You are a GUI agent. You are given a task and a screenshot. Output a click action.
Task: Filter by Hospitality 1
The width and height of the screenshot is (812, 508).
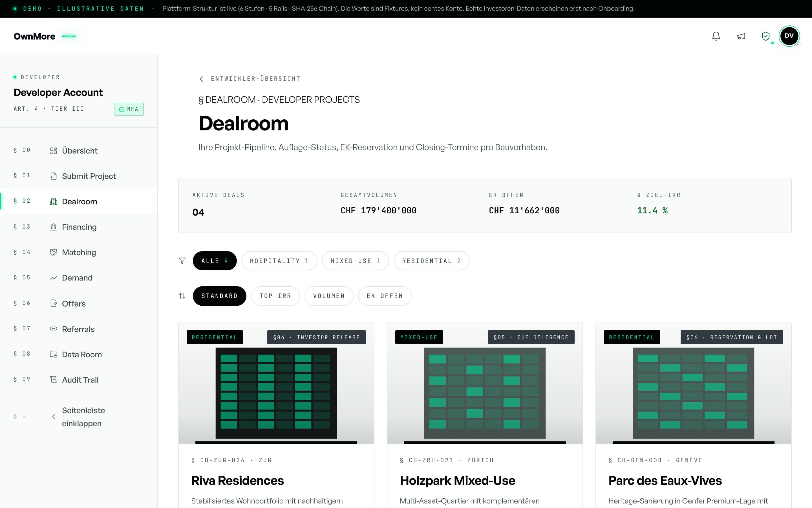click(x=279, y=261)
